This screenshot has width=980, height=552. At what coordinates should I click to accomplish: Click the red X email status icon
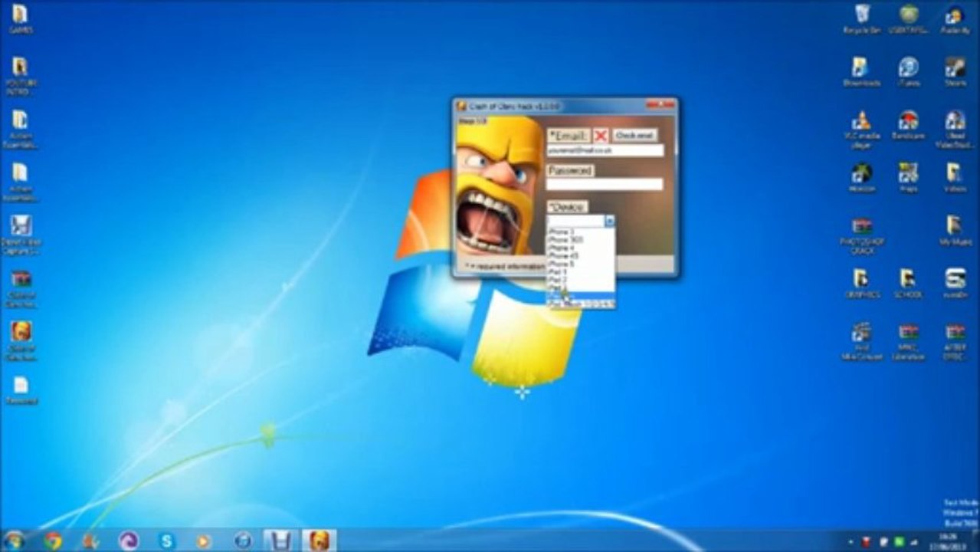601,136
